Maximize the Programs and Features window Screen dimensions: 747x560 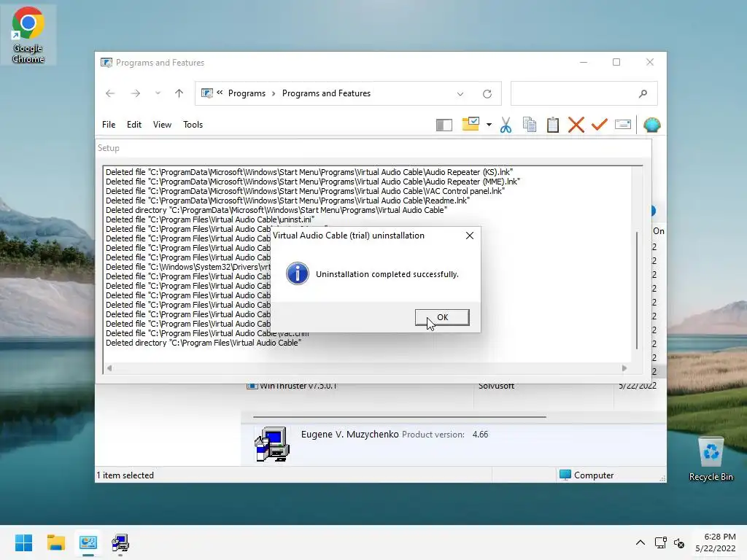click(616, 63)
